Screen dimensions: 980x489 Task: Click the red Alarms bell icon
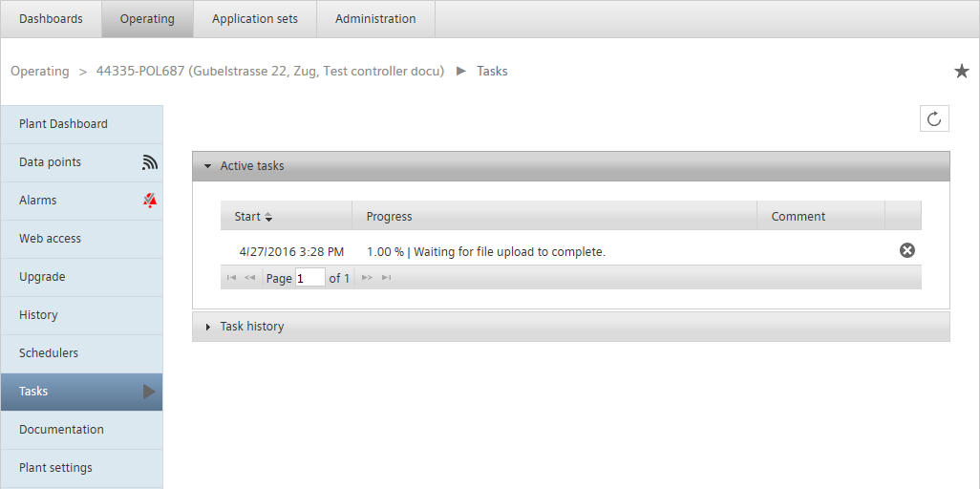[149, 201]
